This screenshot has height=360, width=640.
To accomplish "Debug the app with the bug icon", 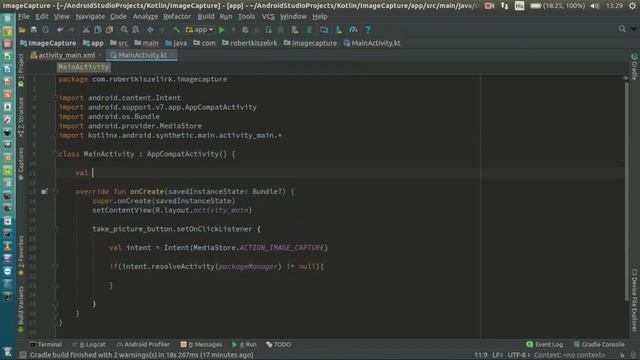I will [245, 30].
